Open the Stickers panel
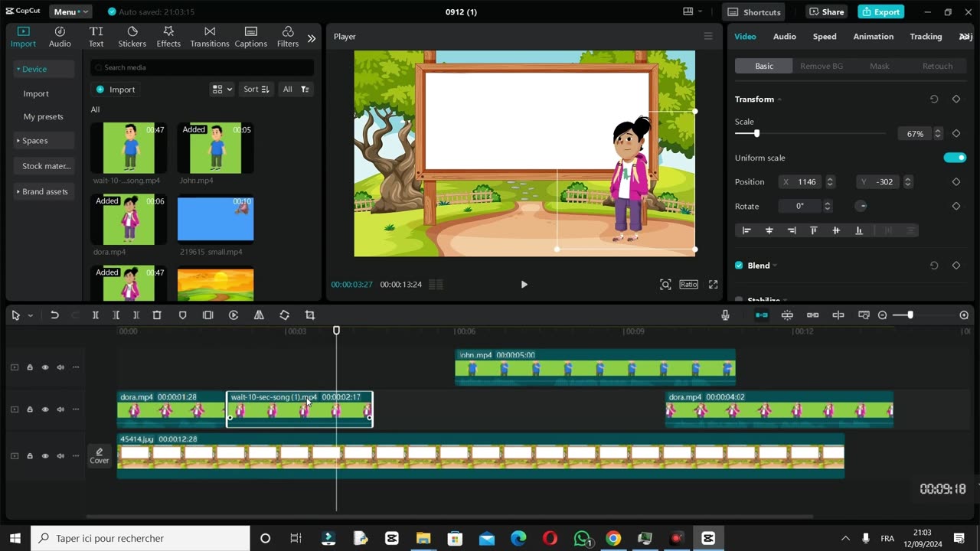Screen dimensions: 980x551 (132, 36)
